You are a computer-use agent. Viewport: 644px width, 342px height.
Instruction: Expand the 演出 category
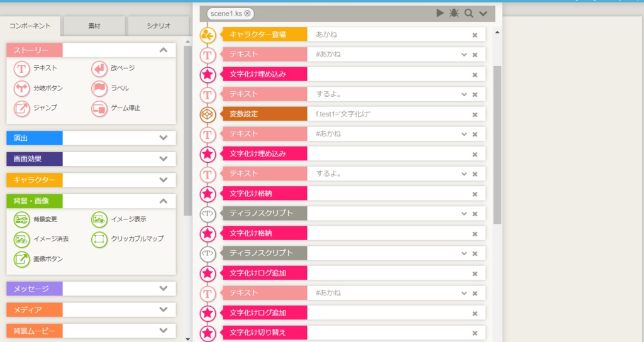pyautogui.click(x=164, y=138)
